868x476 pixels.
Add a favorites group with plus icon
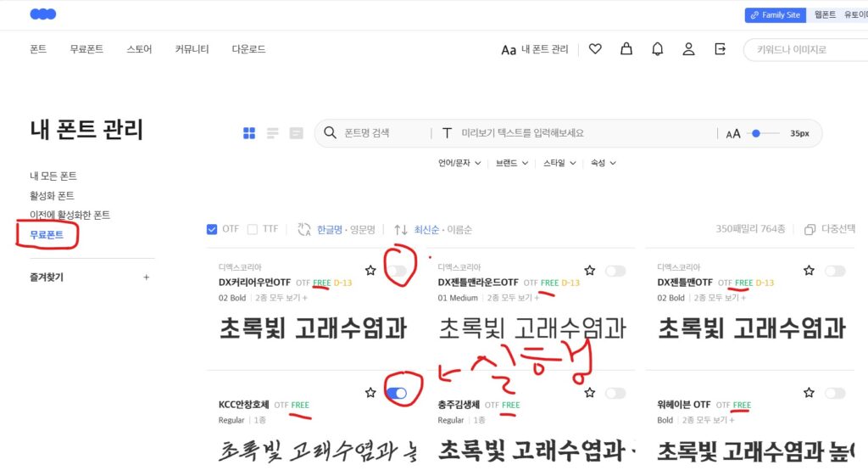146,277
